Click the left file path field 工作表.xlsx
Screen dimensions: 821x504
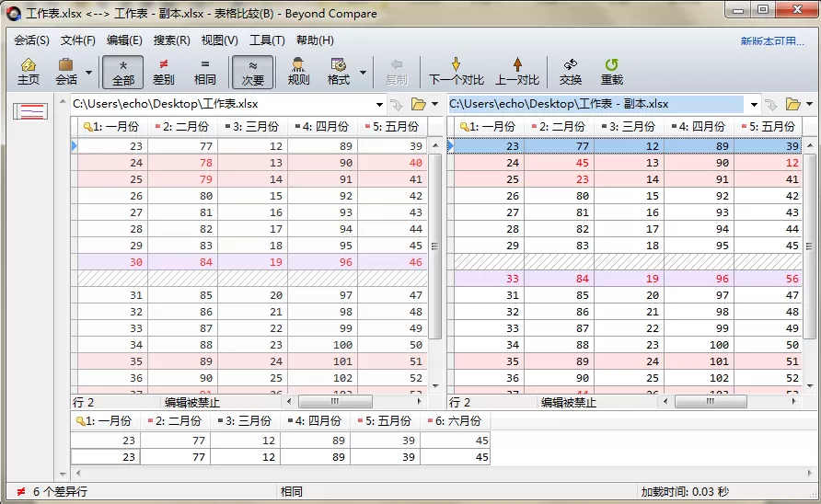pos(222,104)
